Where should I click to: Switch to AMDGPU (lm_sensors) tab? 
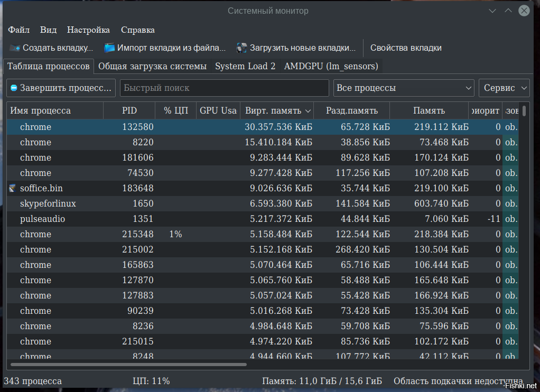[331, 66]
